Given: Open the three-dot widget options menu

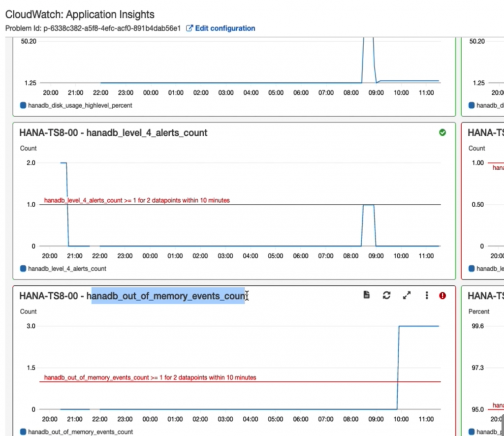Looking at the screenshot, I should pyautogui.click(x=426, y=295).
